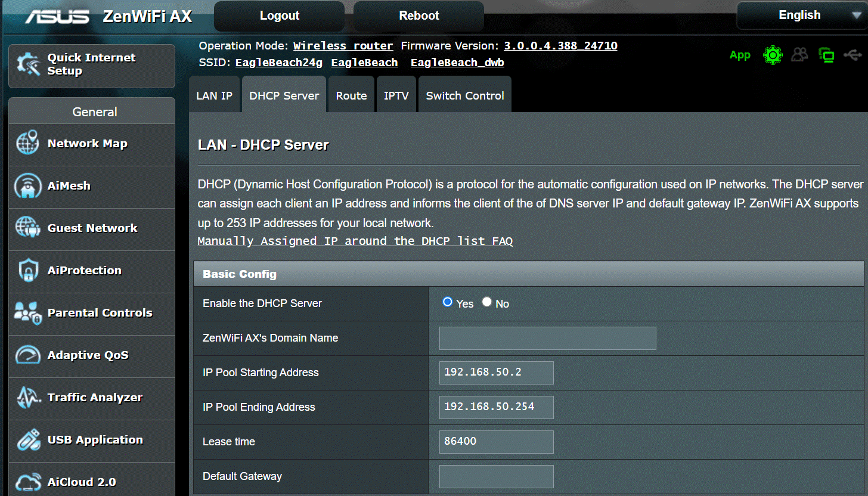The width and height of the screenshot is (868, 496).
Task: Select No to disable DHCP Server
Action: click(487, 302)
